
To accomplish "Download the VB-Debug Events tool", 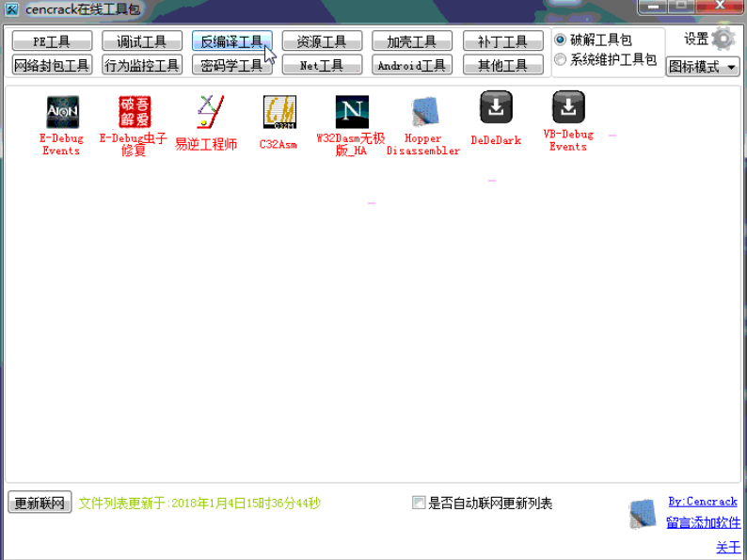I will point(568,107).
